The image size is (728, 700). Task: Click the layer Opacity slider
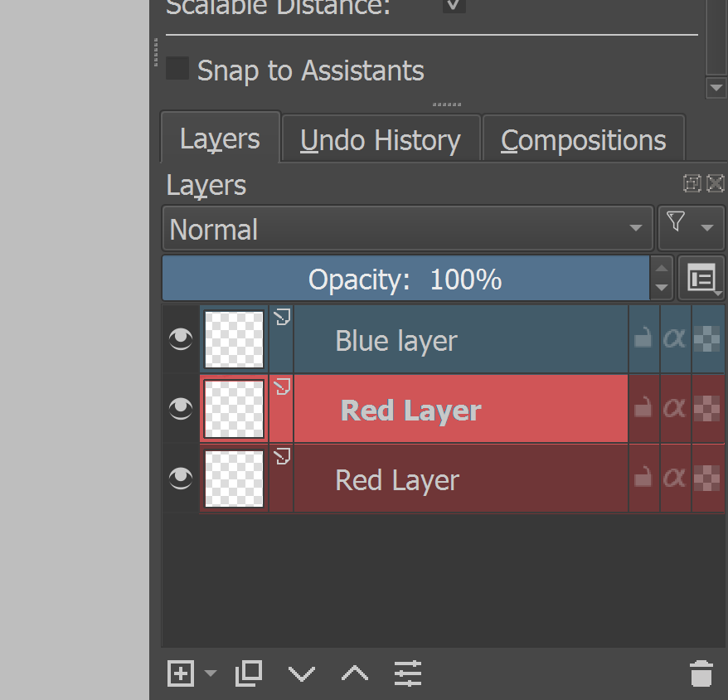(x=405, y=279)
